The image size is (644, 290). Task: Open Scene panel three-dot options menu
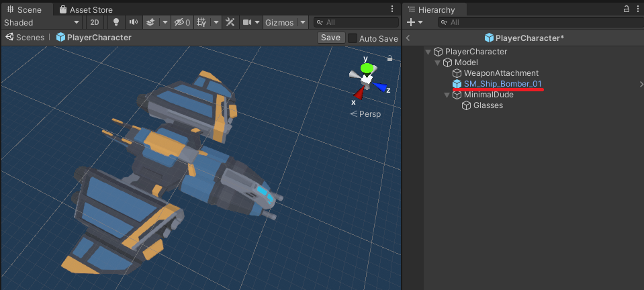pos(392,9)
